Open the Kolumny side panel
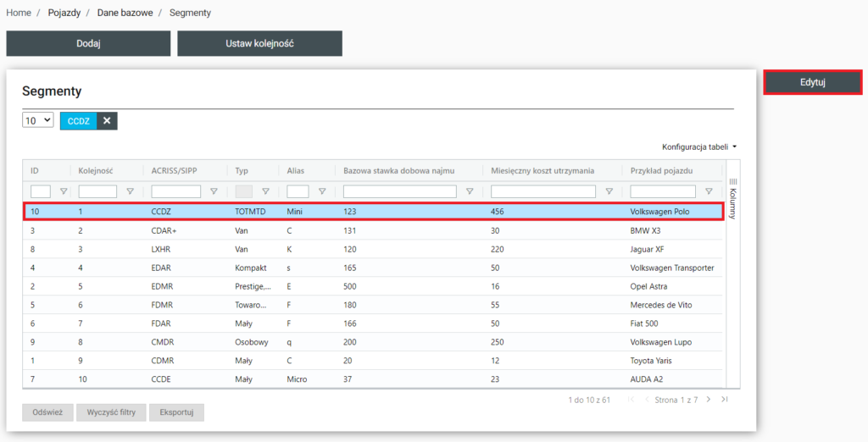The image size is (868, 442). click(733, 198)
